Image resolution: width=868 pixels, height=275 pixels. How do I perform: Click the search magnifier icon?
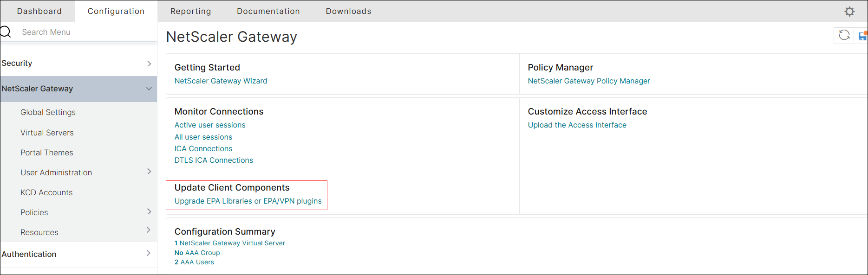(6, 32)
